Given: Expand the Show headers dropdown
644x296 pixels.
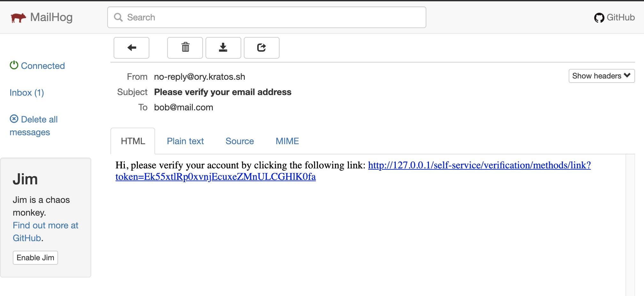Looking at the screenshot, I should tap(602, 76).
